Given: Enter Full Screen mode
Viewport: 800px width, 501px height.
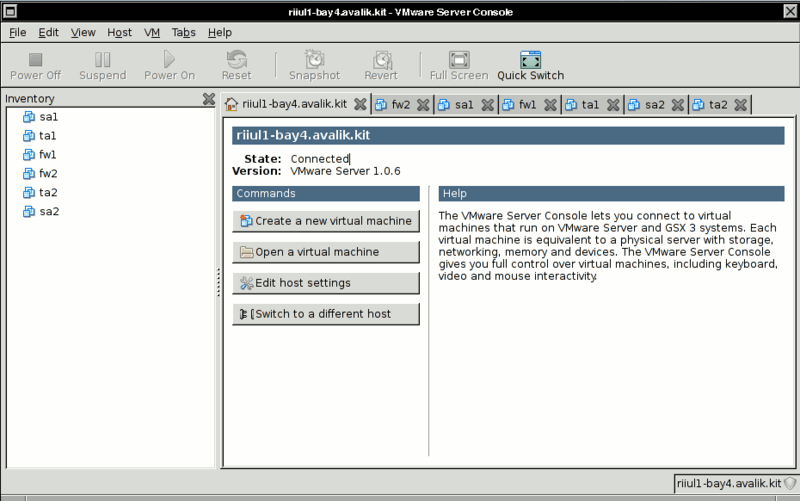Looking at the screenshot, I should [x=459, y=66].
